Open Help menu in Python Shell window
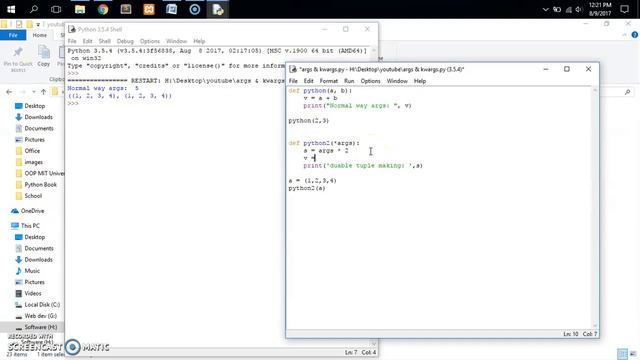The image size is (640, 360). coord(199,41)
